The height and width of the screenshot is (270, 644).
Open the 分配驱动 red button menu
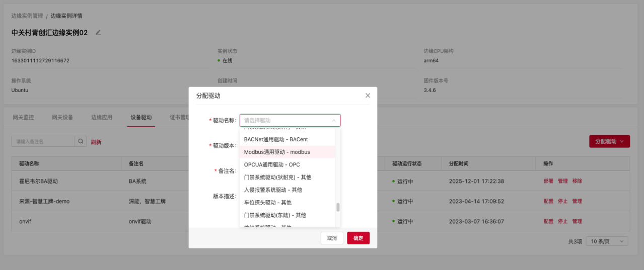[x=609, y=141]
